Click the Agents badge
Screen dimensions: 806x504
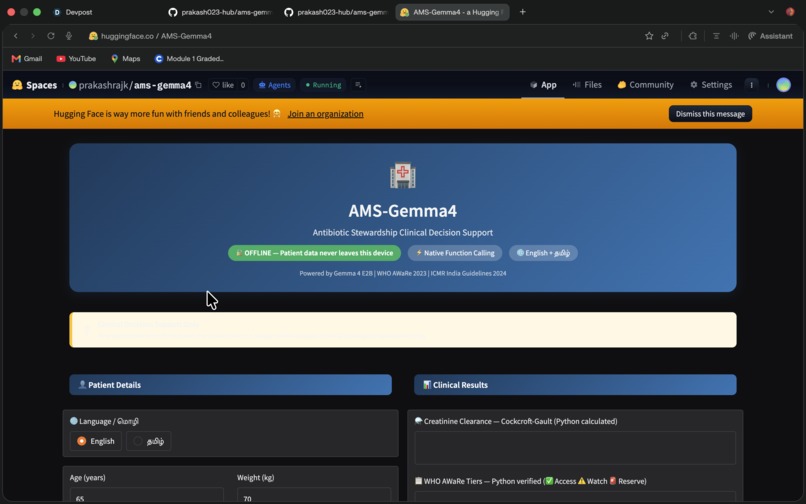(x=274, y=85)
